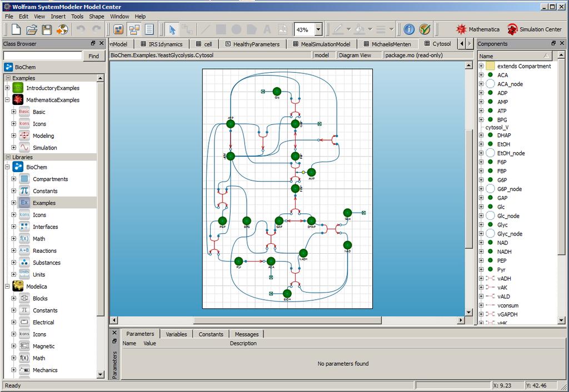Click the Undo arrow icon
Image resolution: width=569 pixels, height=392 pixels.
point(81,29)
